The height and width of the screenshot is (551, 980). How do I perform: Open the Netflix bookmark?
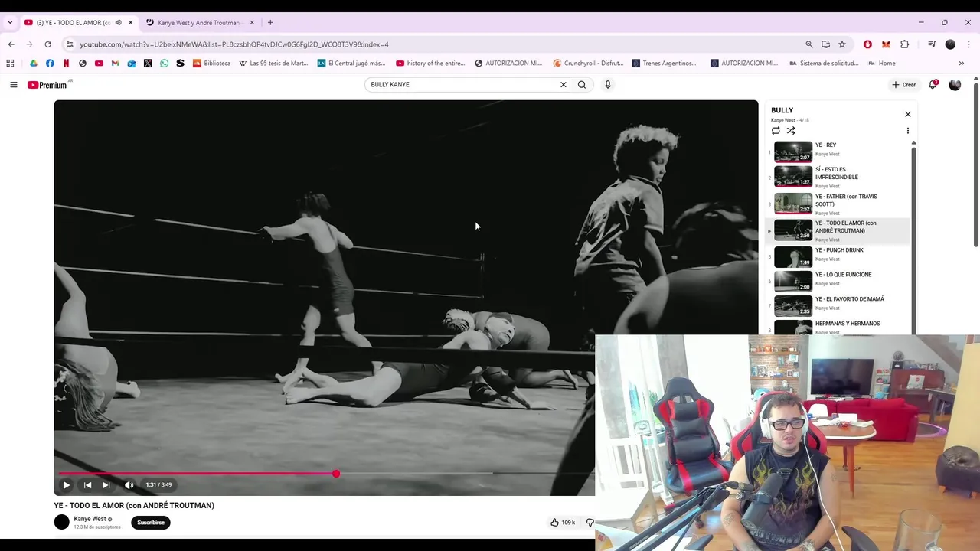67,64
